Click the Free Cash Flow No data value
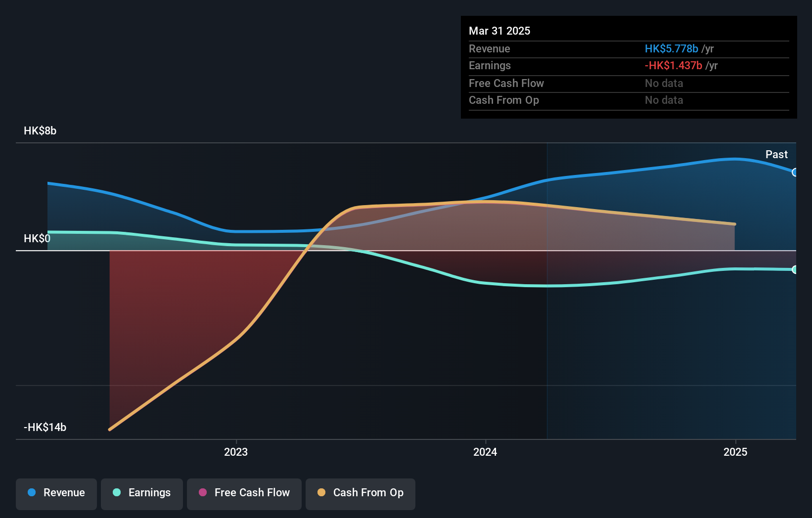This screenshot has width=812, height=518. point(664,83)
